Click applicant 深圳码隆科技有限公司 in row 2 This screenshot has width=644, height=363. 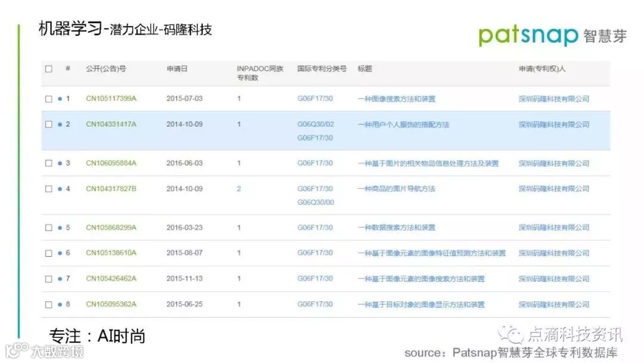click(x=553, y=125)
